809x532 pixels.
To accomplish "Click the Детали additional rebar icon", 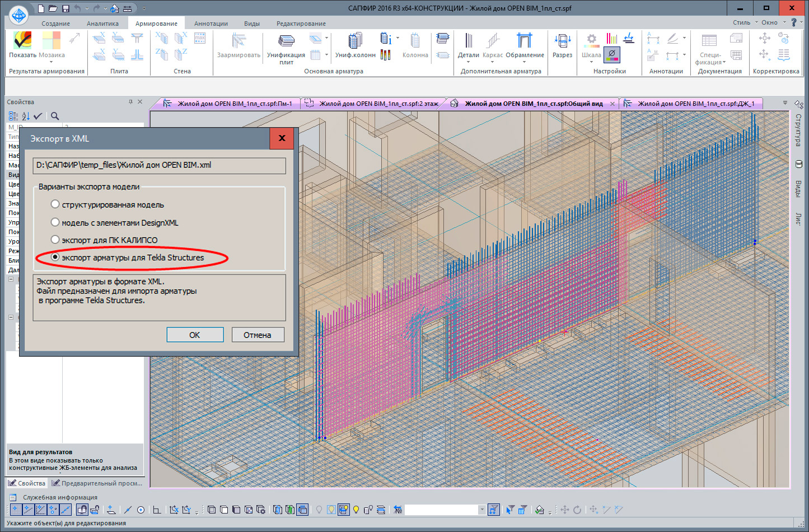I will pos(468,41).
